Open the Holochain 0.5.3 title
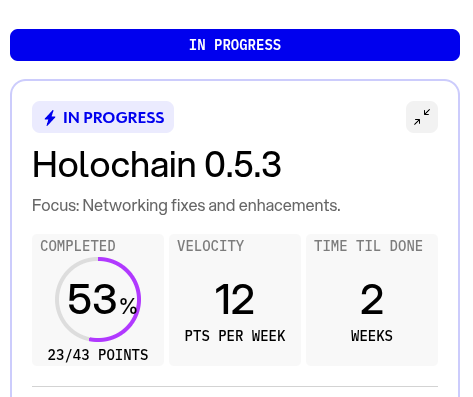Image resolution: width=473 pixels, height=397 pixels. tap(157, 165)
